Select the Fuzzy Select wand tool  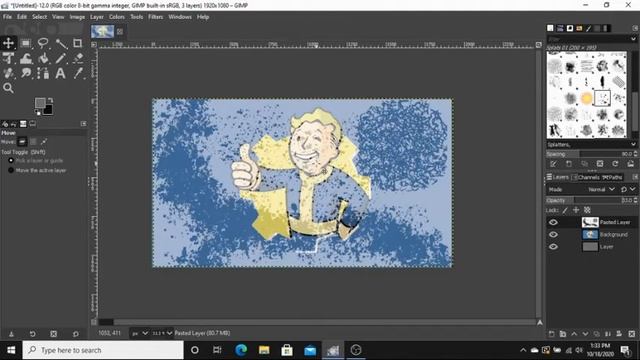click(x=61, y=43)
